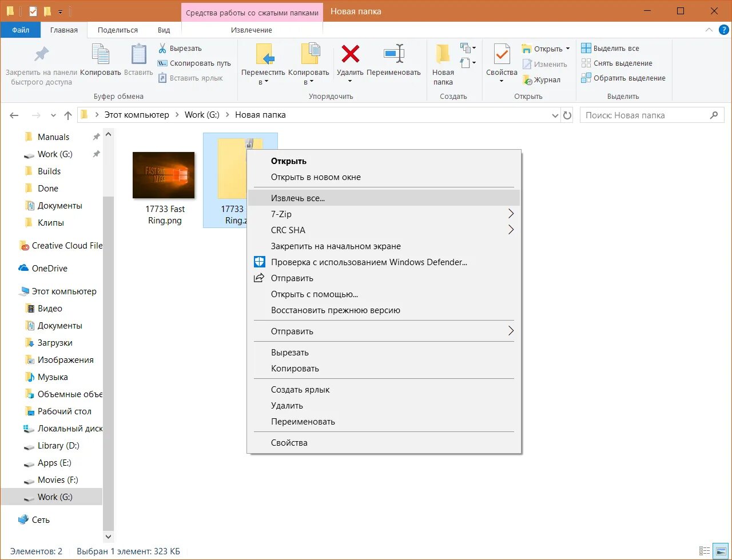Image resolution: width=732 pixels, height=560 pixels.
Task: Open Quick Access Toolbar customize dropdown
Action: [60, 11]
